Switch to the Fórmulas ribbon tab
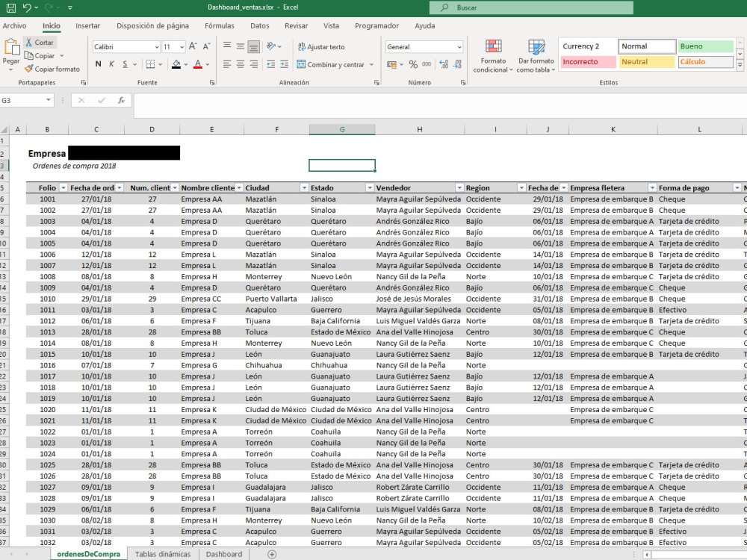Image resolution: width=747 pixels, height=560 pixels. [x=220, y=25]
